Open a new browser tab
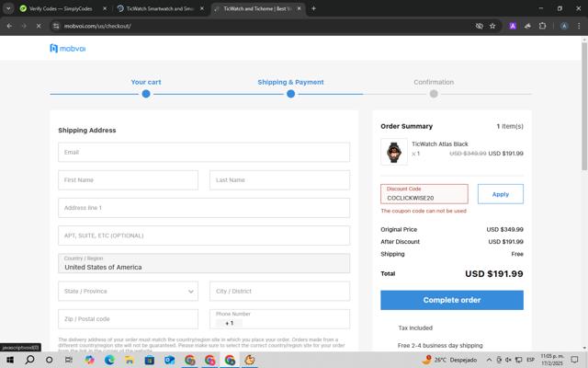This screenshot has width=588, height=368. (313, 8)
